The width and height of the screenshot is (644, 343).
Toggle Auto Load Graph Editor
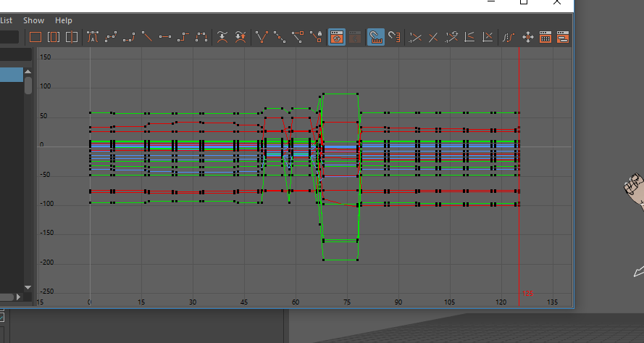pyautogui.click(x=336, y=38)
